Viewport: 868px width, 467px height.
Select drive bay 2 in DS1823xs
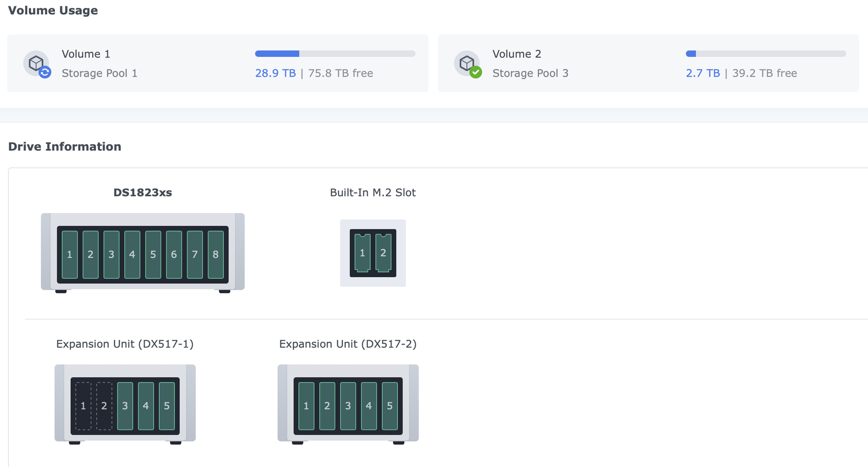click(x=91, y=254)
